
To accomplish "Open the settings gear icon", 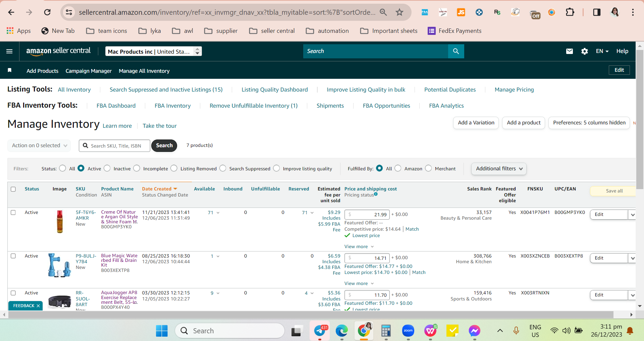I will tap(584, 51).
